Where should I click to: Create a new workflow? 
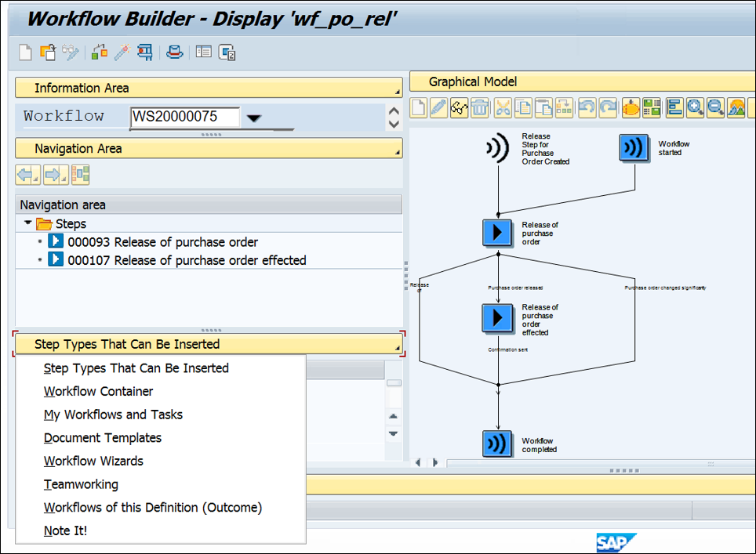click(26, 52)
